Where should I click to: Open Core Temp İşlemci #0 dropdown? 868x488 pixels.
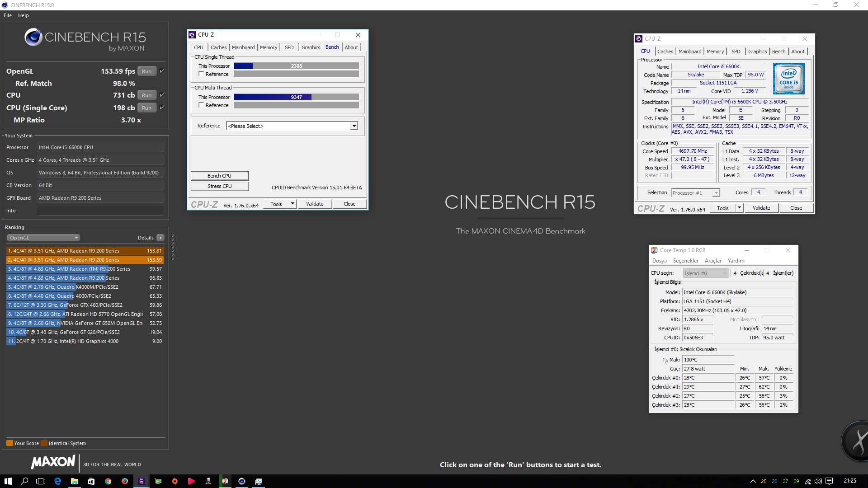click(x=705, y=273)
